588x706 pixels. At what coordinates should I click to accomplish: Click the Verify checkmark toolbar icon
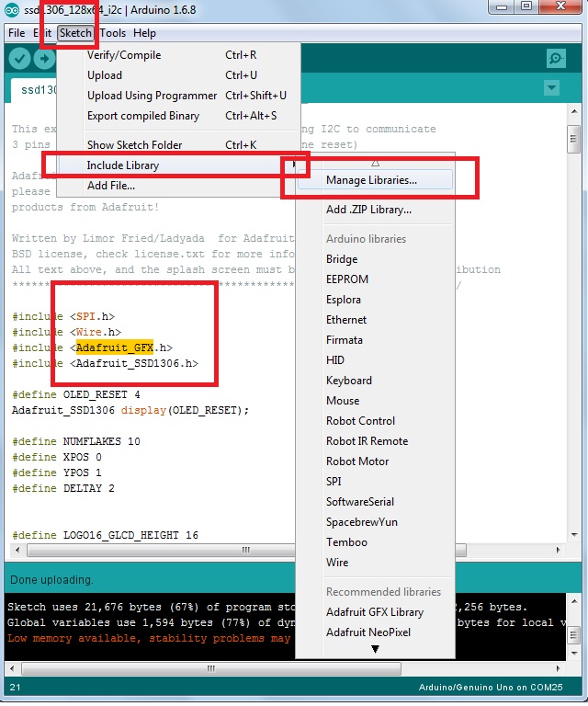19,59
